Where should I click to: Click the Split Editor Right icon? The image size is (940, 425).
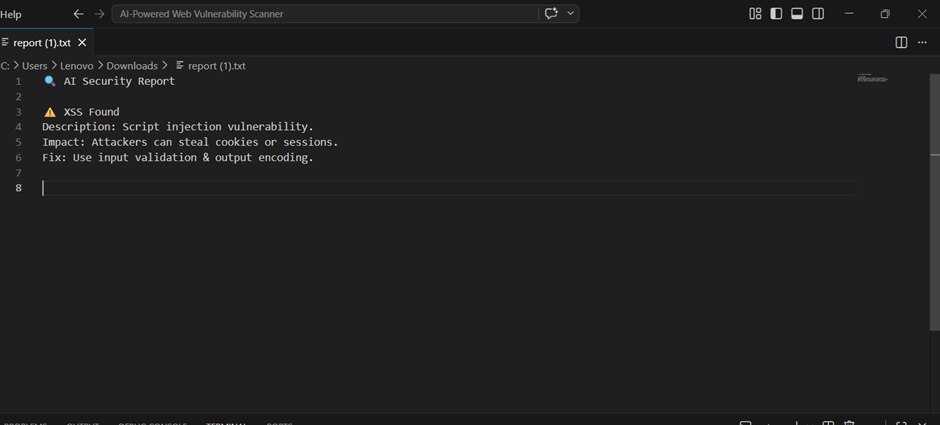point(901,43)
